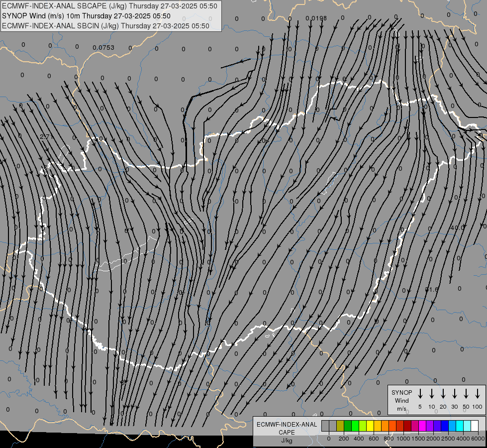Select the bright cyan CAPE colorbar swatch

pos(459,426)
